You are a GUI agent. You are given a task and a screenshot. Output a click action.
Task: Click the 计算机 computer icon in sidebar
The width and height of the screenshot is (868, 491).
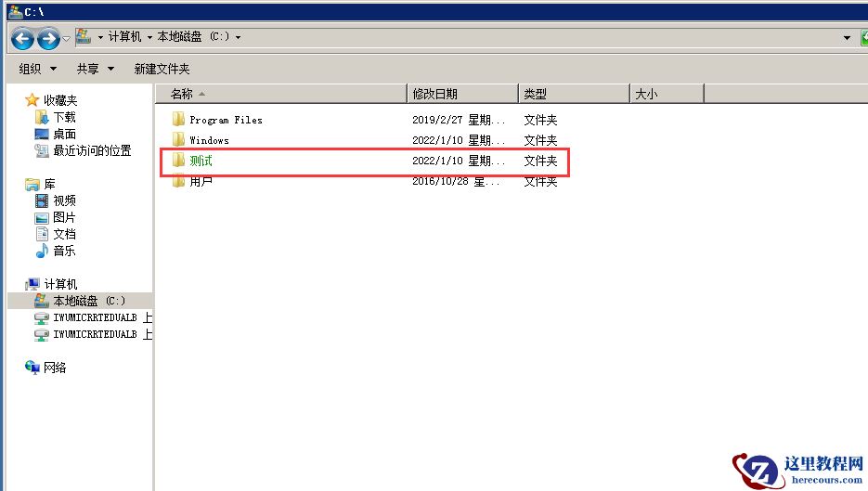click(x=32, y=284)
